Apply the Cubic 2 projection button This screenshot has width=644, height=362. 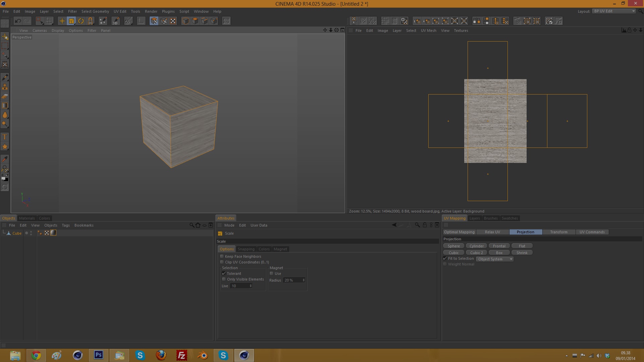click(476, 253)
